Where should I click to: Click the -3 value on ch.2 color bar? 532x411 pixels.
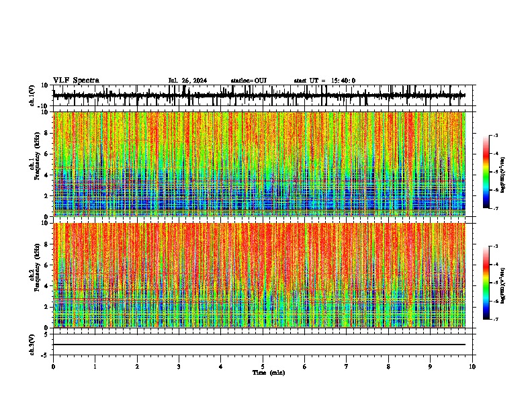click(x=495, y=246)
